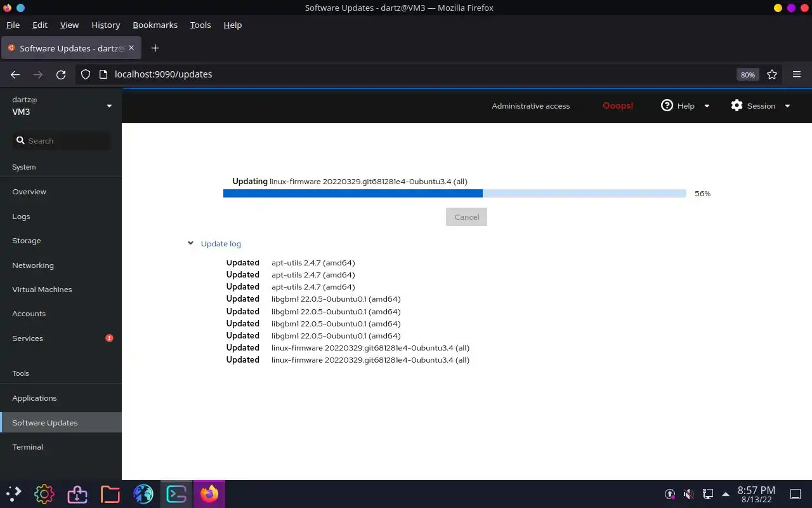Viewport: 812px width, 508px height.
Task: Click the 56% progress percentage label
Action: tap(702, 194)
